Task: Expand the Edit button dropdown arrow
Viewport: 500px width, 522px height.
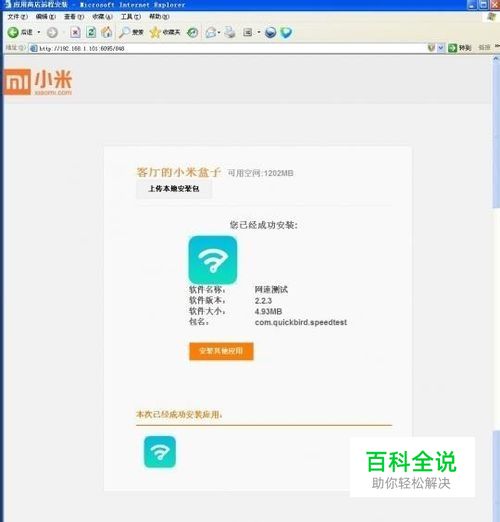Action: (259, 32)
